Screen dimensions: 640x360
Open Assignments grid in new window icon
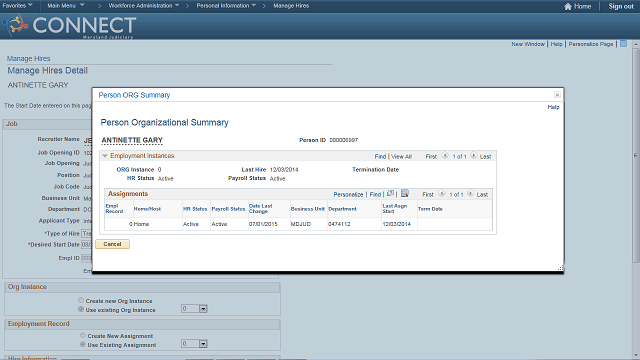click(x=391, y=193)
